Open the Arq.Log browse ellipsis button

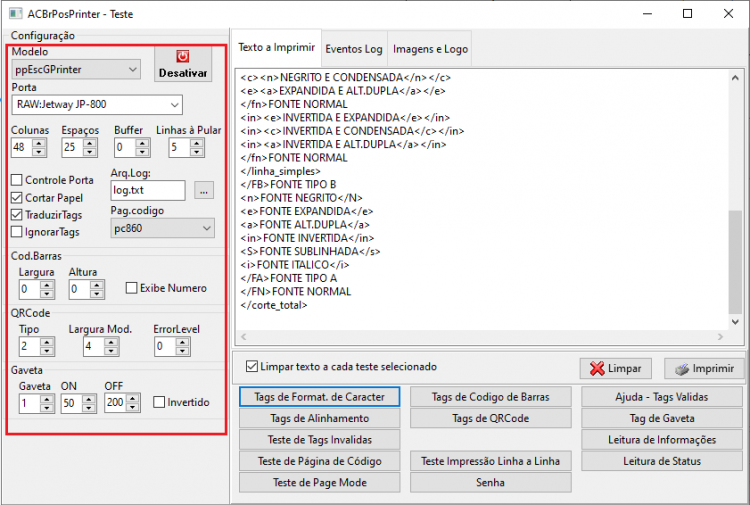(204, 191)
